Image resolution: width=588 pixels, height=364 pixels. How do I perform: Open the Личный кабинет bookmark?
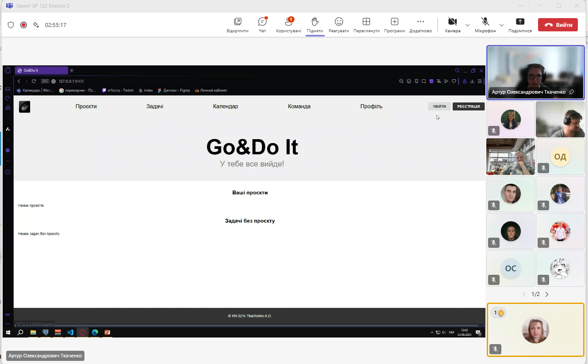click(211, 91)
